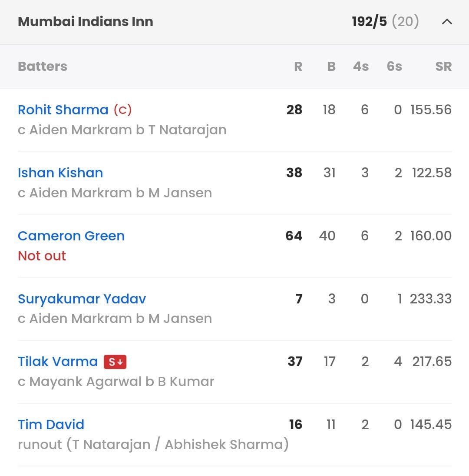Image resolution: width=469 pixels, height=476 pixels.
Task: View Suryakumar Yadav's player page
Action: point(82,299)
